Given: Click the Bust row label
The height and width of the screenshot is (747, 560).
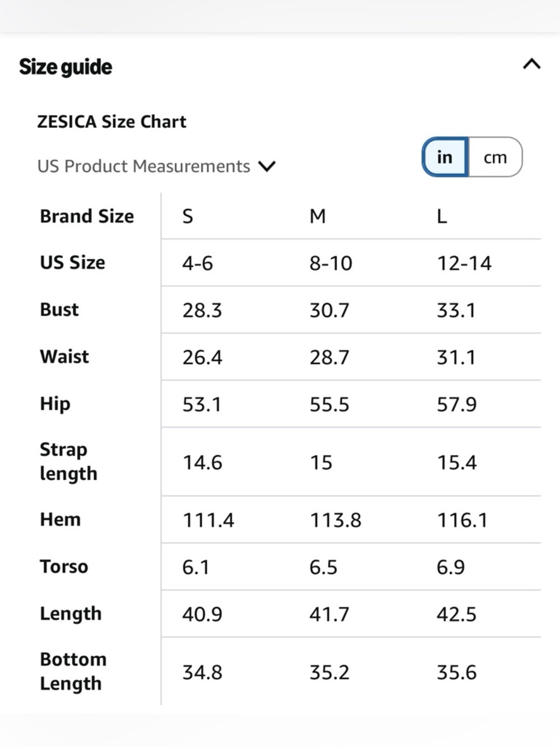Looking at the screenshot, I should pyautogui.click(x=59, y=310).
